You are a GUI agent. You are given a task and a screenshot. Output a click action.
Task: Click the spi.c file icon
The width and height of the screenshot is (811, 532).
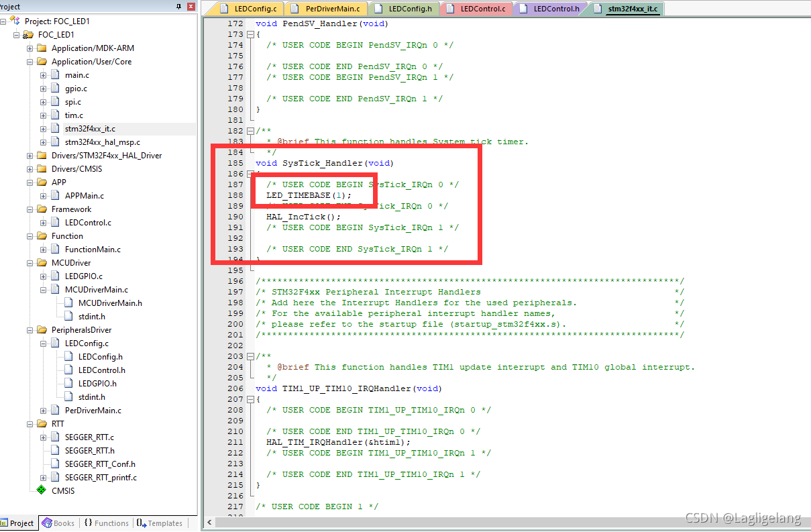[x=55, y=101]
